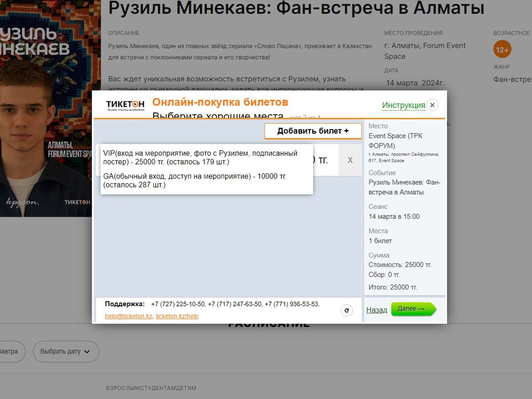Open help@ticketon.kz email link
532x399 pixels.
128,316
